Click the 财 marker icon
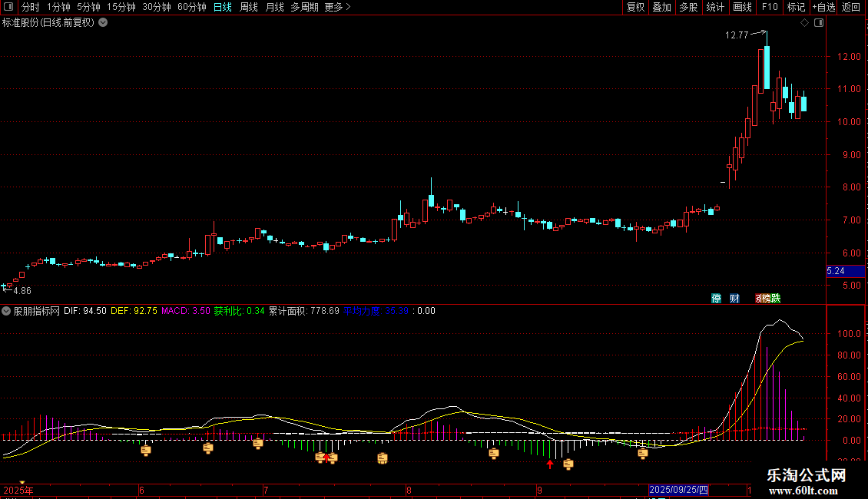Image resolution: width=868 pixels, height=499 pixels. tap(734, 298)
